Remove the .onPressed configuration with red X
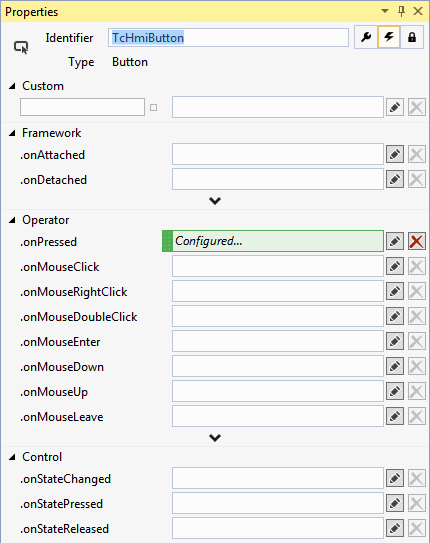 coord(416,241)
